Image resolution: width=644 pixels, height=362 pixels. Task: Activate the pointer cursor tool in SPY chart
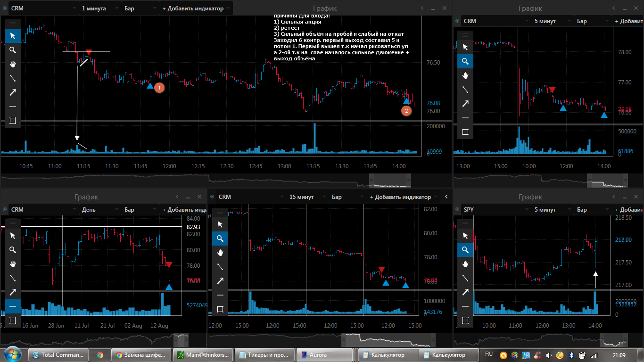click(x=465, y=235)
